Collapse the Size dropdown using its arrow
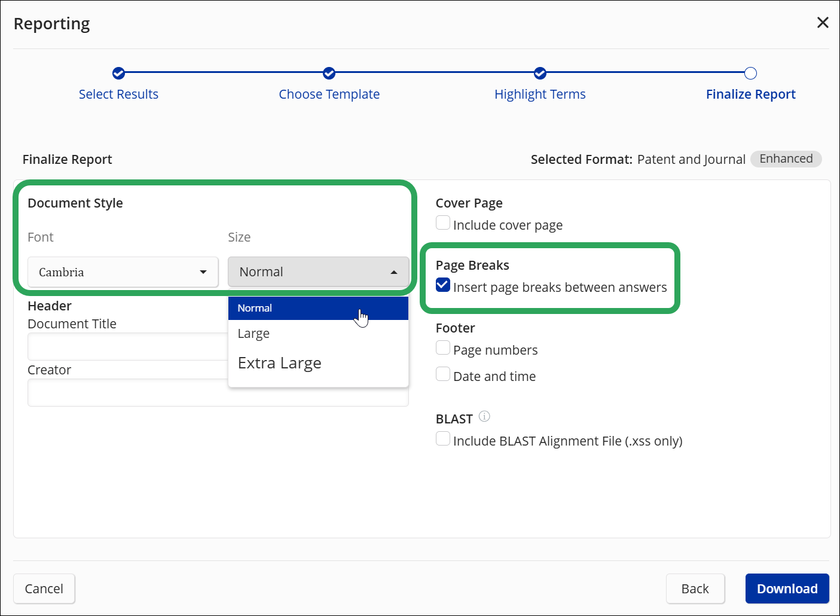The height and width of the screenshot is (616, 840). [x=394, y=272]
